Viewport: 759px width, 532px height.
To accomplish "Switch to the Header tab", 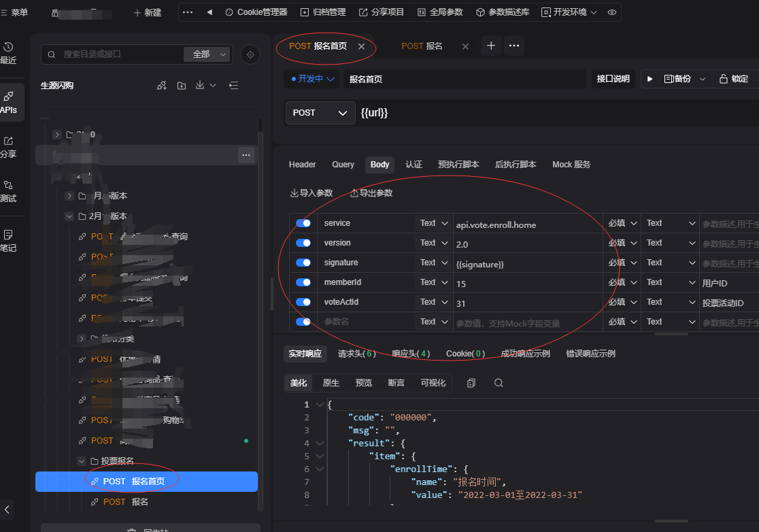I will (302, 165).
